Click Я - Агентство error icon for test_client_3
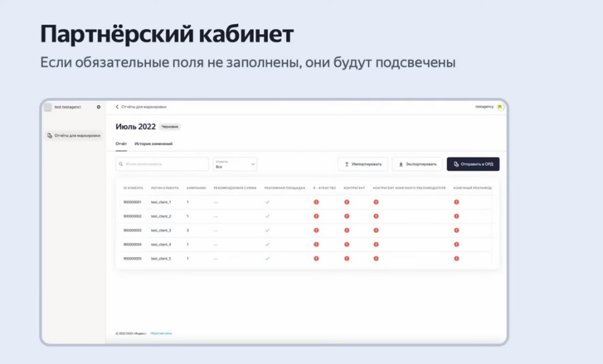603x364 pixels. (316, 230)
